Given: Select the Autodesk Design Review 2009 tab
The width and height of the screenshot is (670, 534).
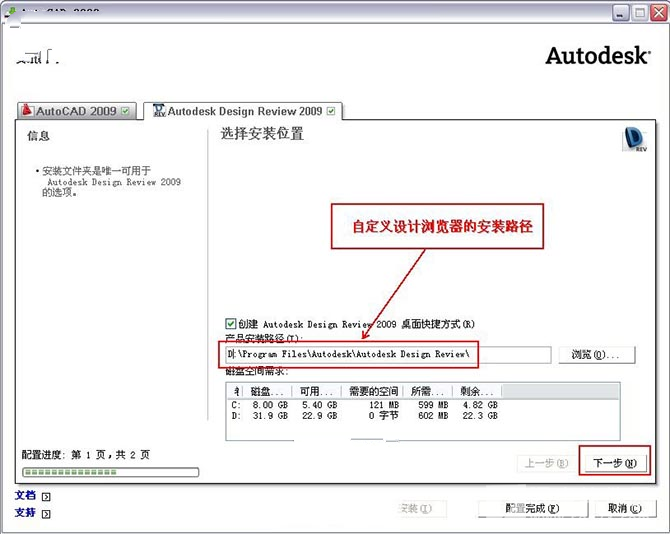Looking at the screenshot, I should click(243, 111).
